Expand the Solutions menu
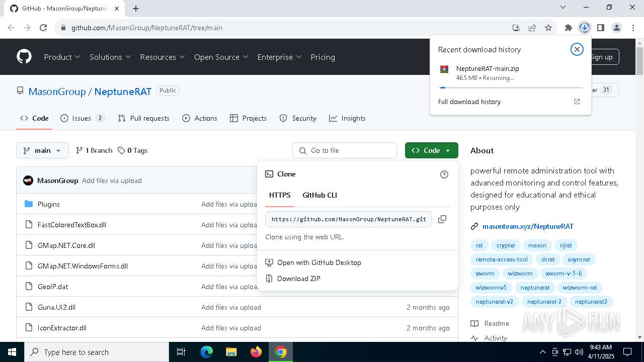Viewport: 644px width, 362px height. point(110,57)
